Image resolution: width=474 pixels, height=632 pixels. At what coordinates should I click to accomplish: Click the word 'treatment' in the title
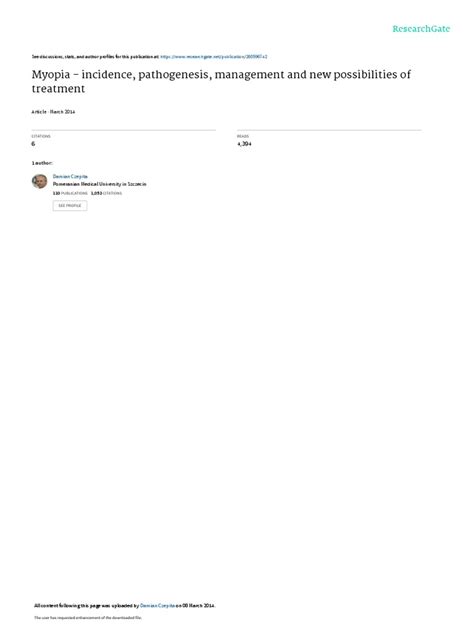pyautogui.click(x=58, y=89)
